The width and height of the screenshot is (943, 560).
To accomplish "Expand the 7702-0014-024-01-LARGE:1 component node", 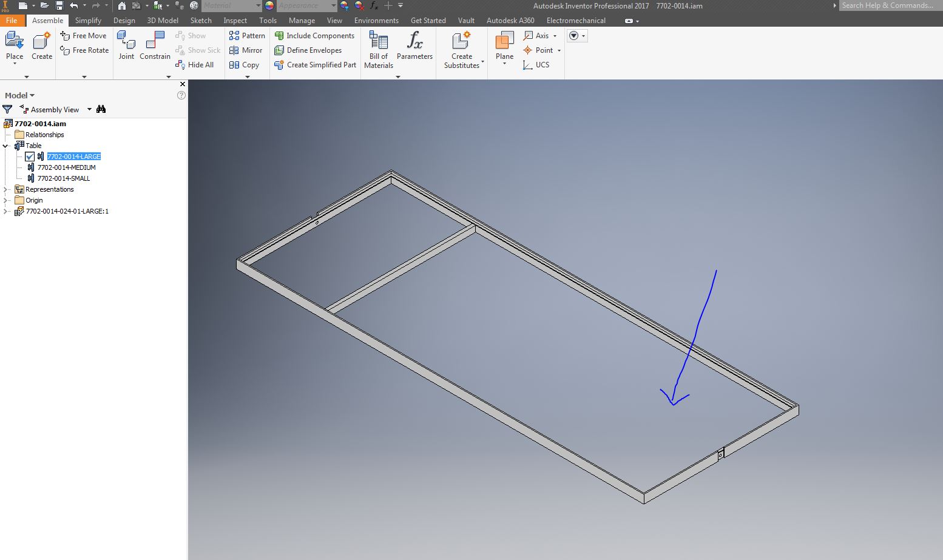I will pos(5,211).
